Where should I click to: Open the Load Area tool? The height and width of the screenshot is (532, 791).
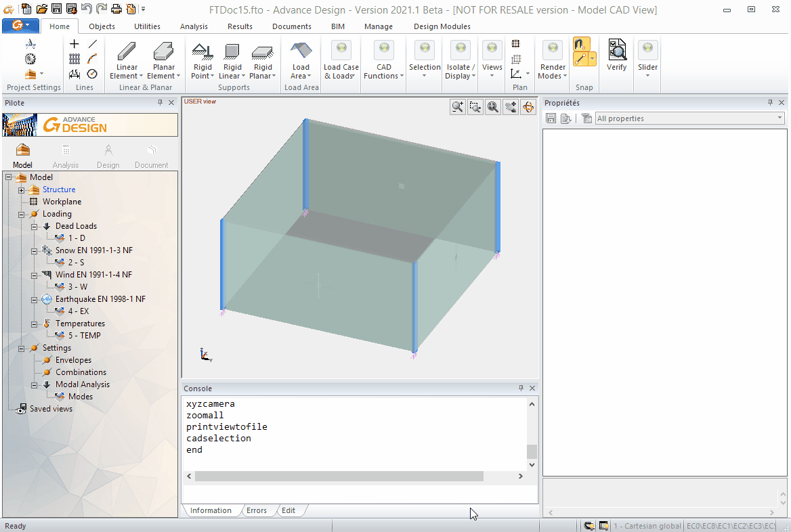pos(301,52)
